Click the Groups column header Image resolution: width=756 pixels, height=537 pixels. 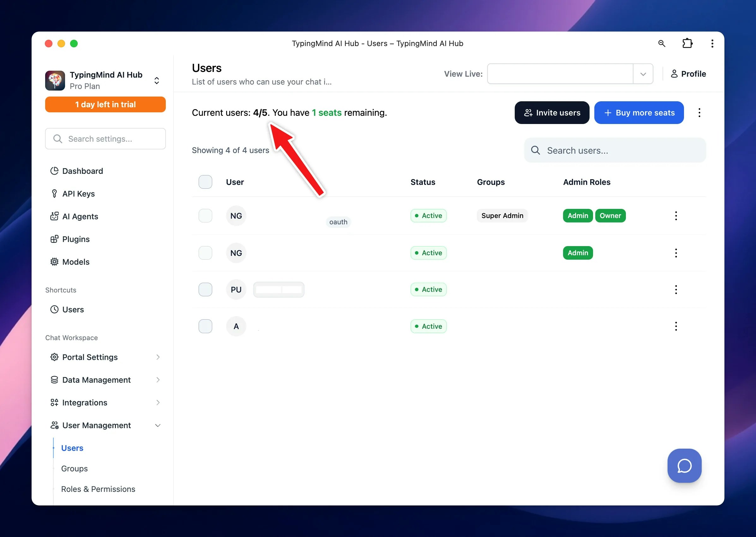click(490, 182)
